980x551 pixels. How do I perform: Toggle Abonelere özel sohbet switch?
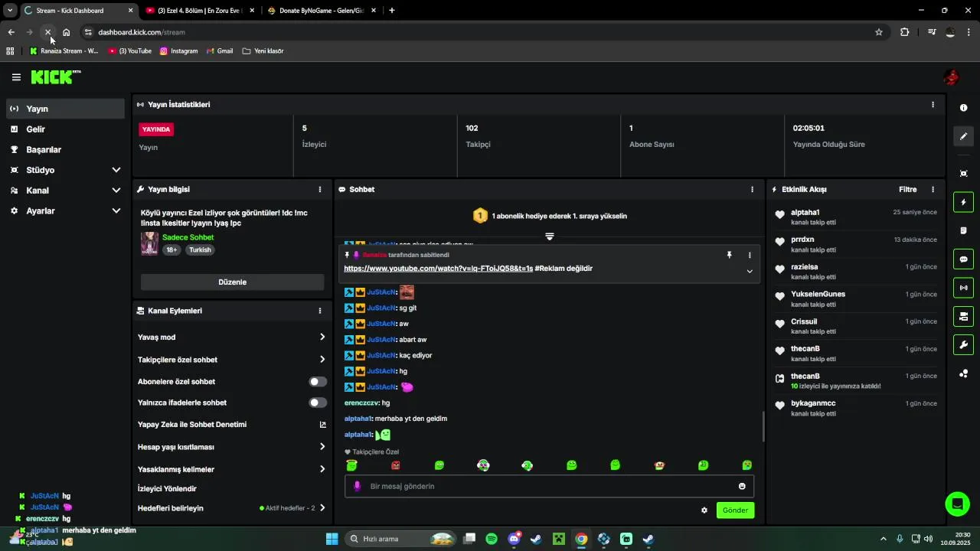click(x=317, y=382)
